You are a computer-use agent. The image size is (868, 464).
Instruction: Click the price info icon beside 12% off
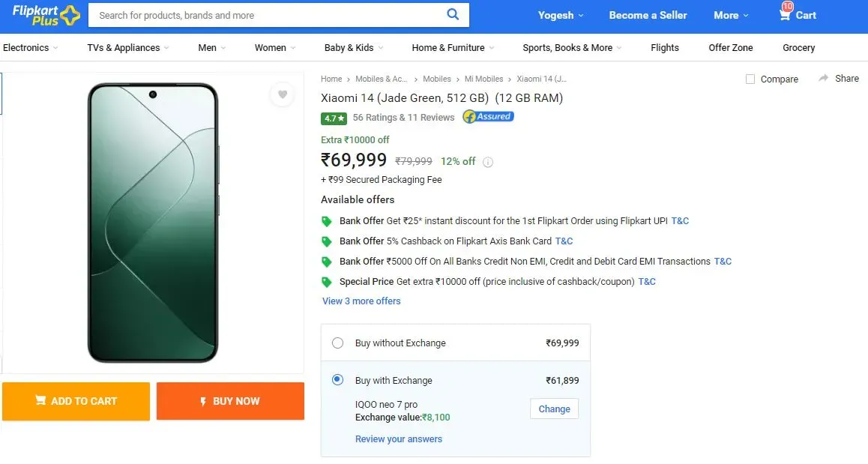pyautogui.click(x=488, y=162)
